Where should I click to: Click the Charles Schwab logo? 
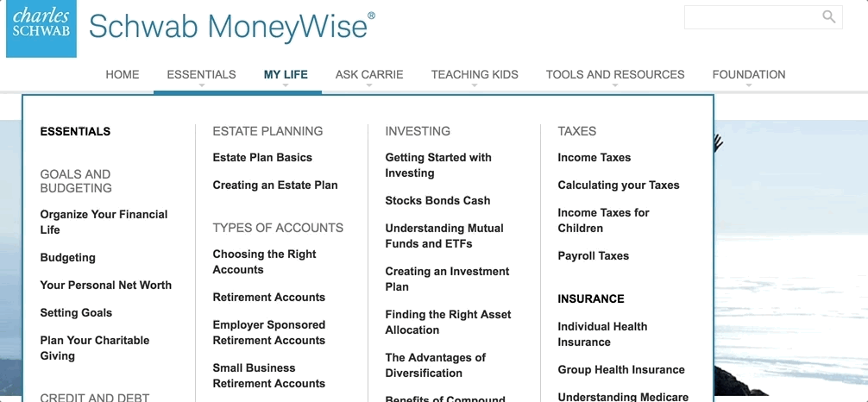click(x=41, y=28)
